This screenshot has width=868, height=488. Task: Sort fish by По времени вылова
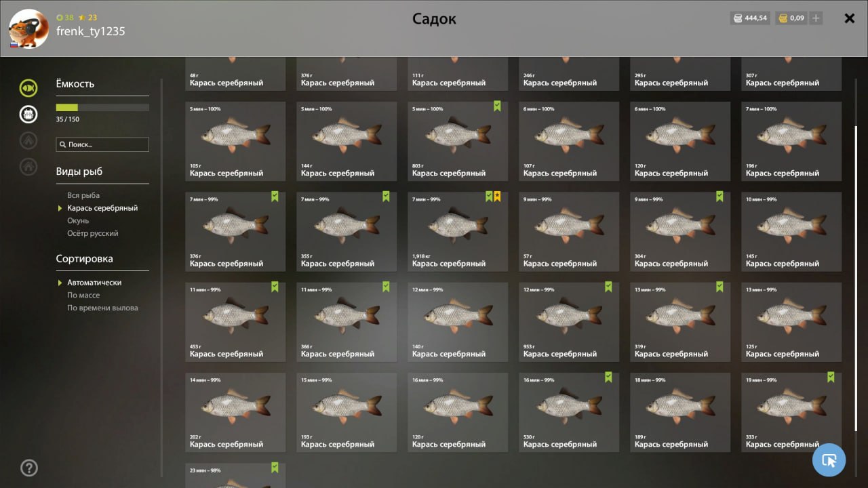(102, 308)
